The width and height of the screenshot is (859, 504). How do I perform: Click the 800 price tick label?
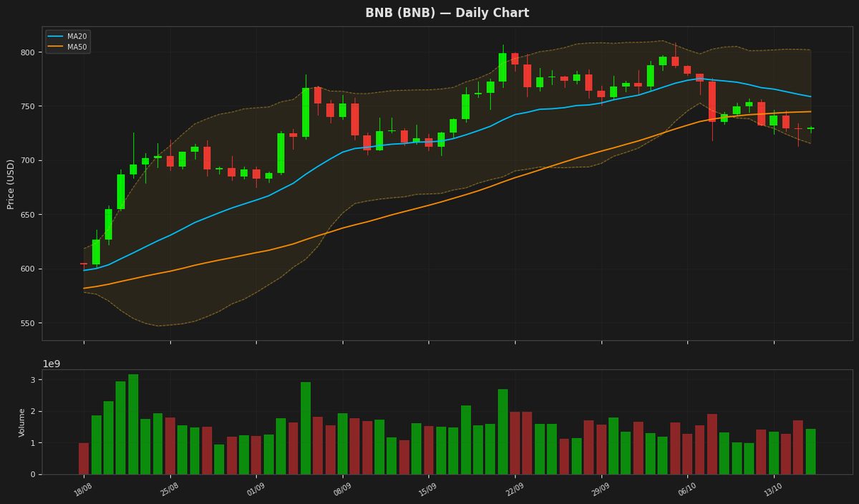pyautogui.click(x=28, y=52)
